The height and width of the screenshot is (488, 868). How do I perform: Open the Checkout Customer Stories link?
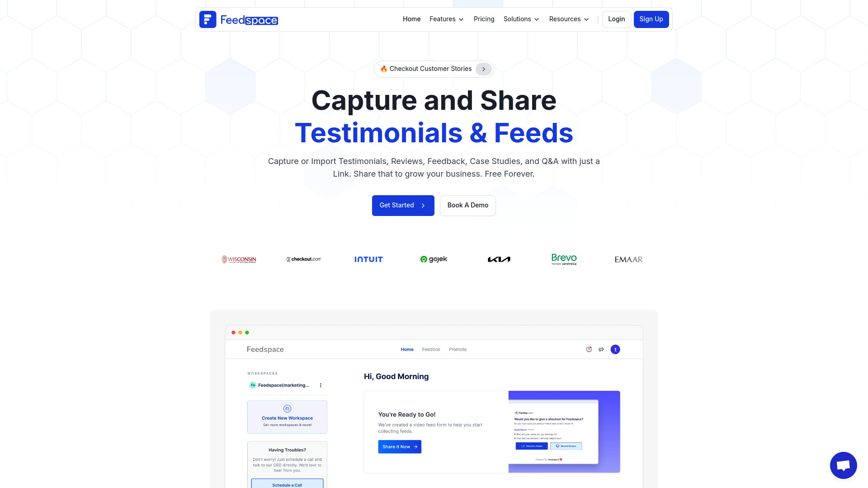[434, 69]
